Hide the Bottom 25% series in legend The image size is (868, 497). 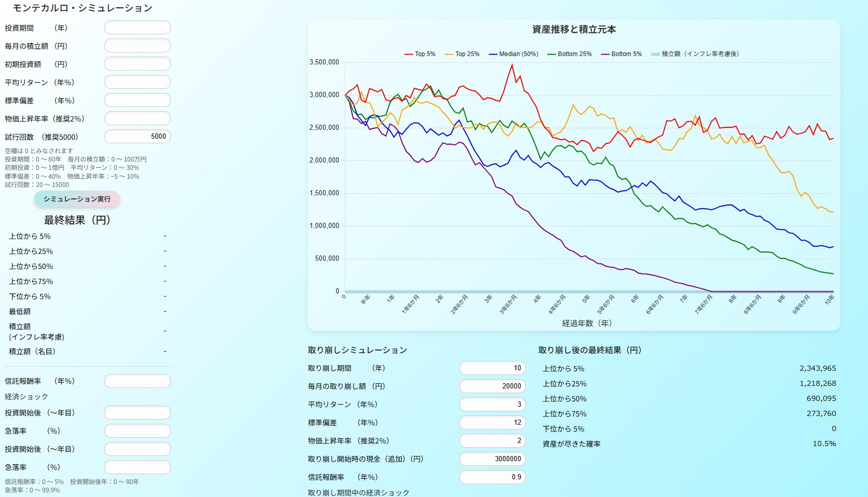(x=569, y=54)
